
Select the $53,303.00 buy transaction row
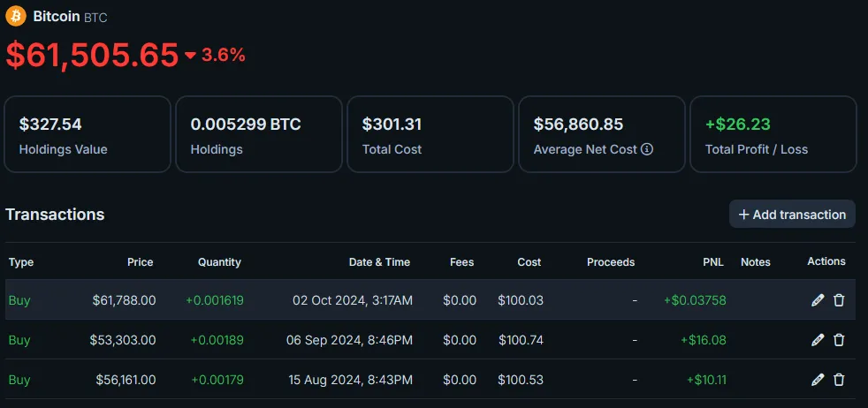pyautogui.click(x=430, y=340)
